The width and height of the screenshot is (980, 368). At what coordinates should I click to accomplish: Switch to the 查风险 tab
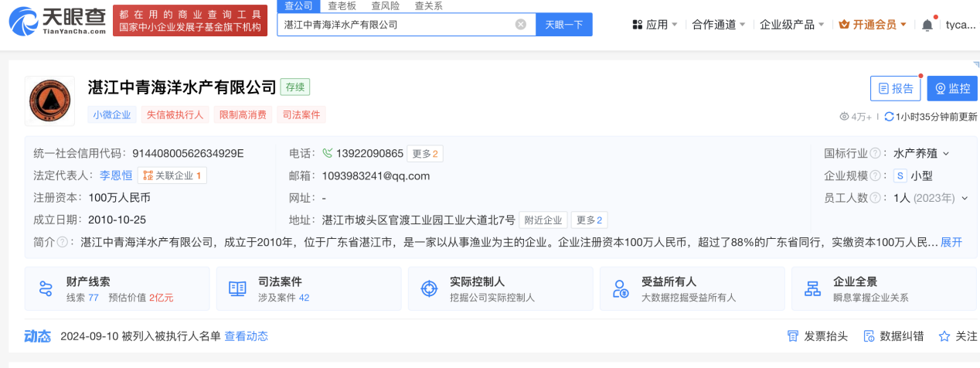click(386, 5)
